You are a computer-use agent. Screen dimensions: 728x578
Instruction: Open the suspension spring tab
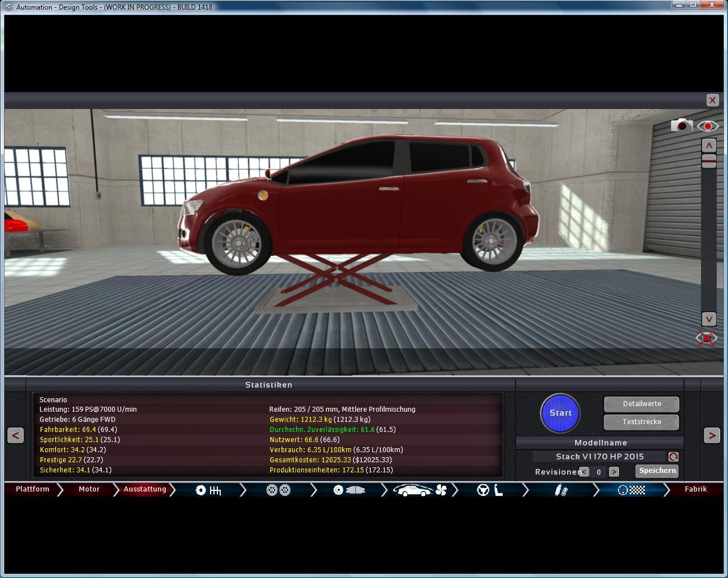(x=560, y=490)
